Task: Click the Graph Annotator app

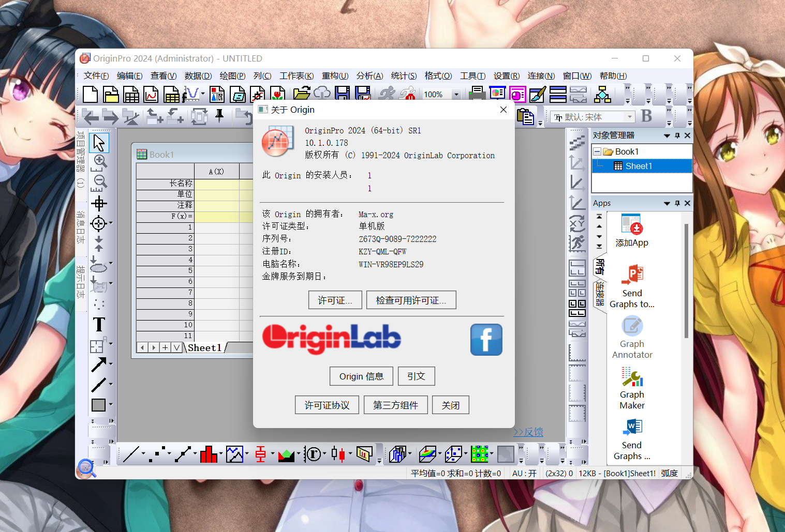Action: click(x=632, y=337)
